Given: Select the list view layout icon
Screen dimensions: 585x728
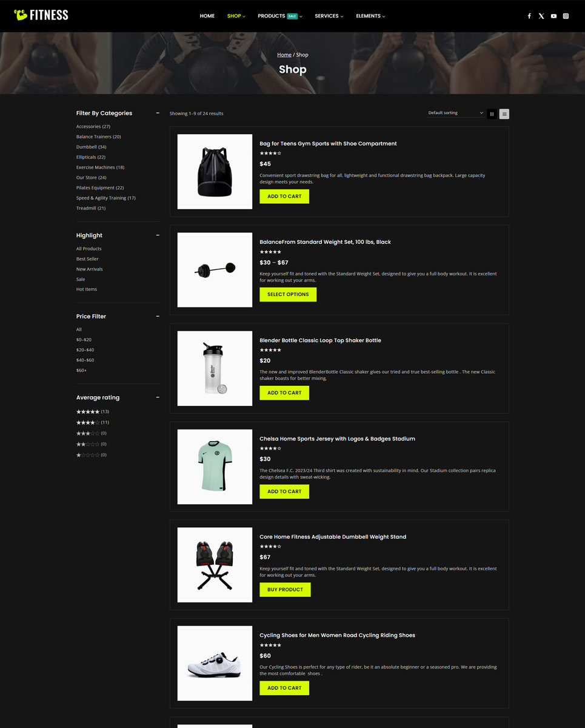Looking at the screenshot, I should point(504,113).
